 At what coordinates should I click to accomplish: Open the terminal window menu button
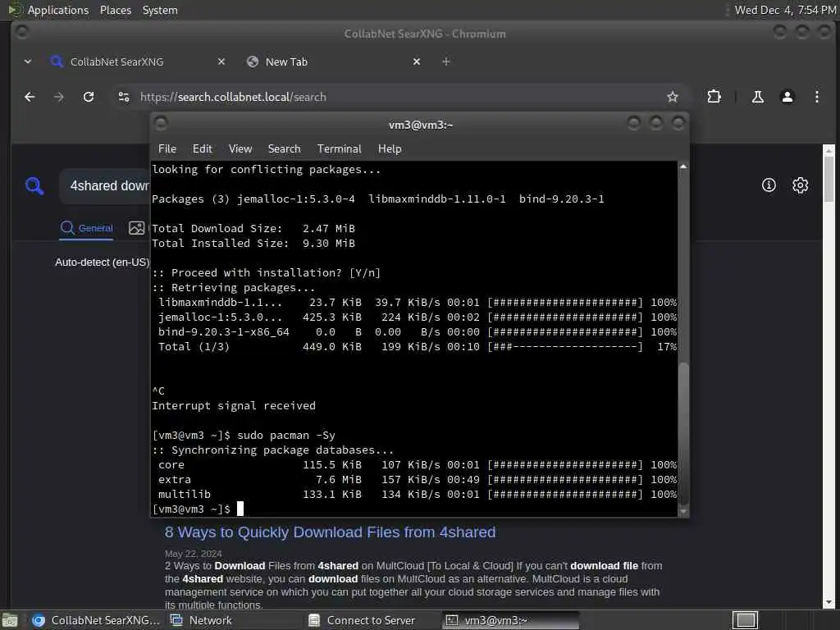coord(161,124)
